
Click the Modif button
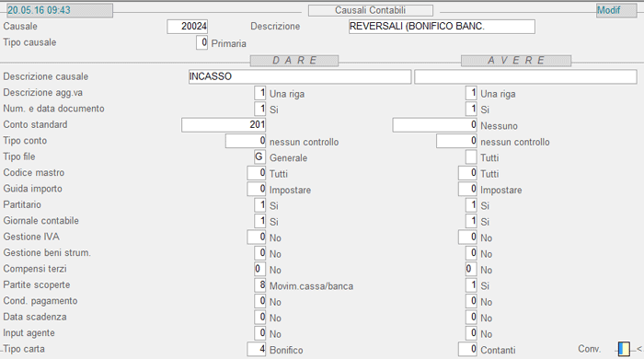tap(616, 10)
